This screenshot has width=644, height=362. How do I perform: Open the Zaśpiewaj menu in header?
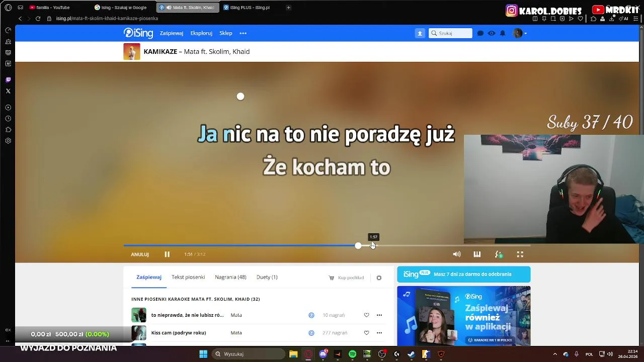[x=172, y=33]
